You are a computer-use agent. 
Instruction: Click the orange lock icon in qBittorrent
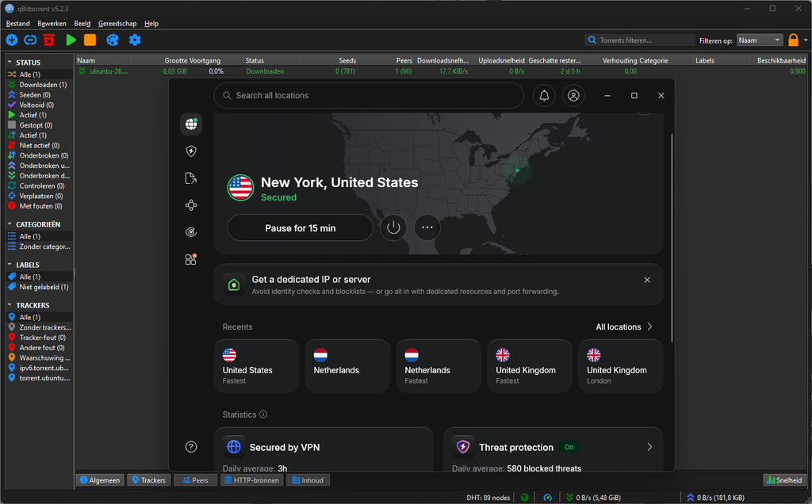pos(793,40)
